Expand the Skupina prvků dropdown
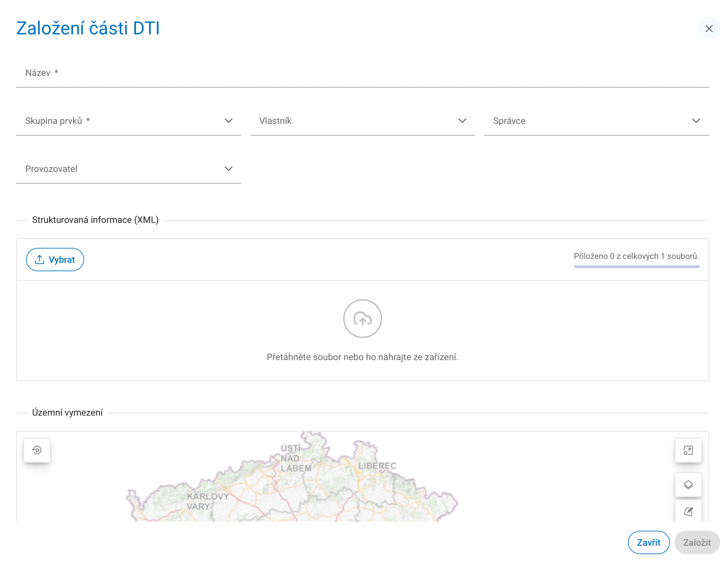Image resolution: width=728 pixels, height=571 pixels. (x=129, y=121)
